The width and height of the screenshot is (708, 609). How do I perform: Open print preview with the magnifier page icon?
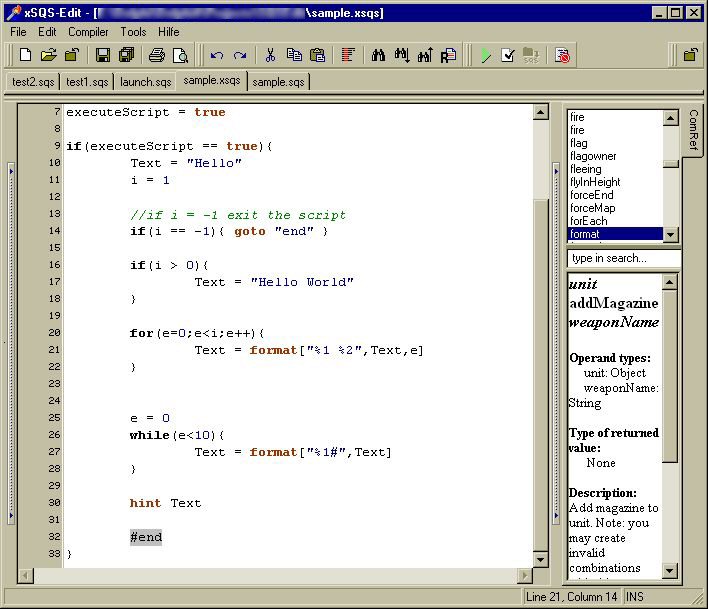coord(180,56)
